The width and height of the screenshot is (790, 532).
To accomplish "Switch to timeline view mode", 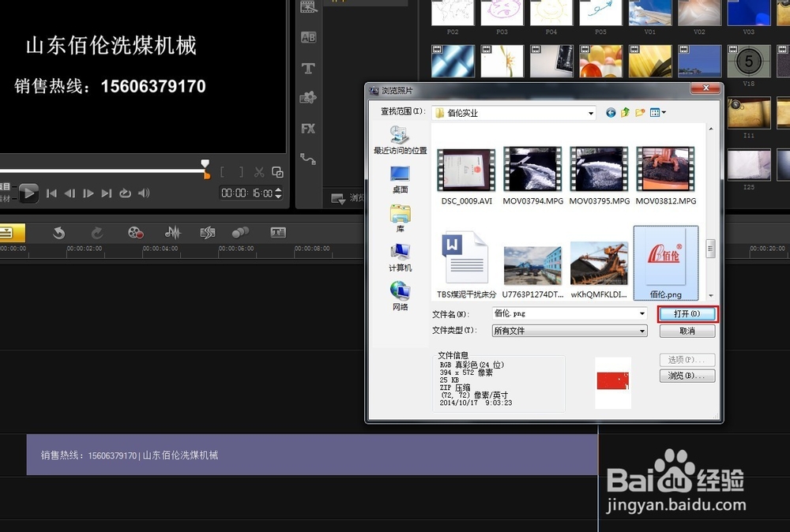I will [11, 233].
